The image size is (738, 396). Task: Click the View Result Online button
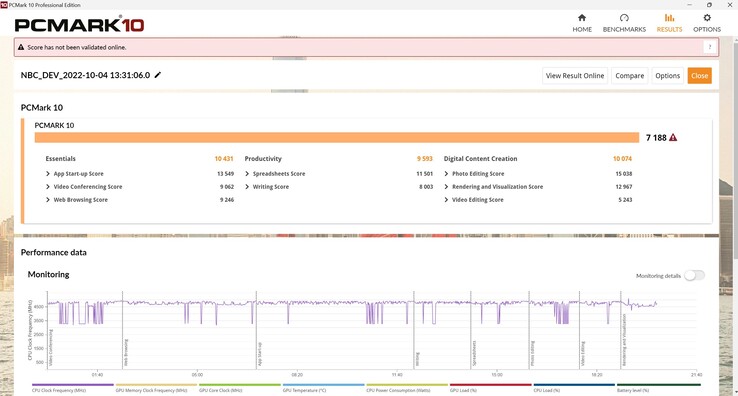click(x=575, y=76)
